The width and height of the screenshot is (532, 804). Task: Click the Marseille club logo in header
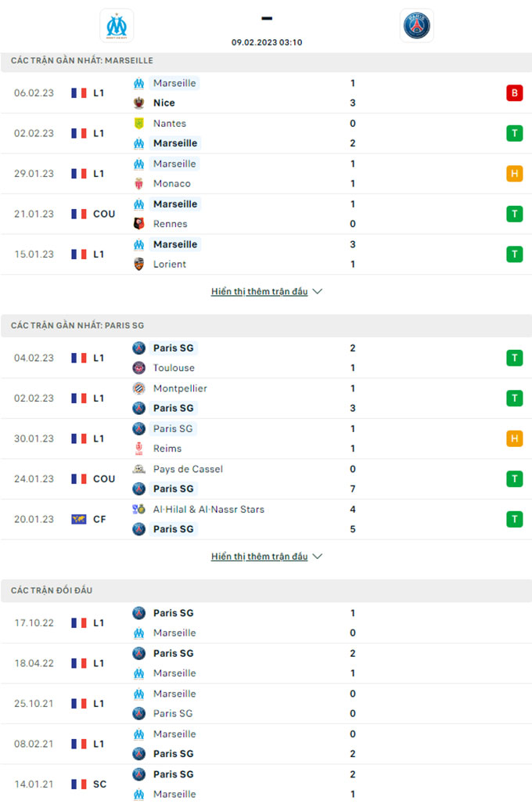pos(117,26)
